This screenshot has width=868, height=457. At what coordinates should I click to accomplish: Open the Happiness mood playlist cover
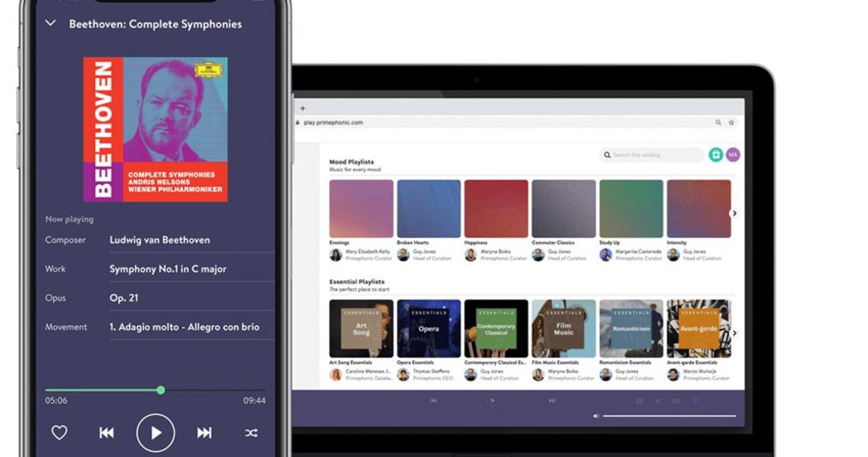coord(496,208)
